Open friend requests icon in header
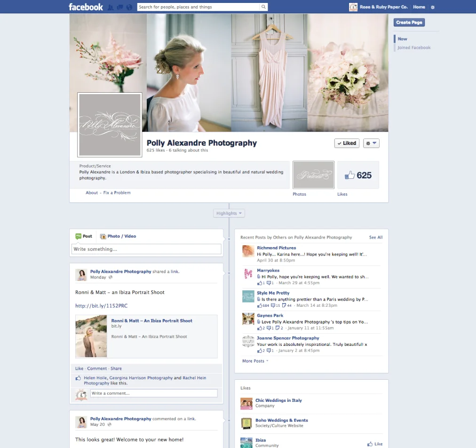 111,7
